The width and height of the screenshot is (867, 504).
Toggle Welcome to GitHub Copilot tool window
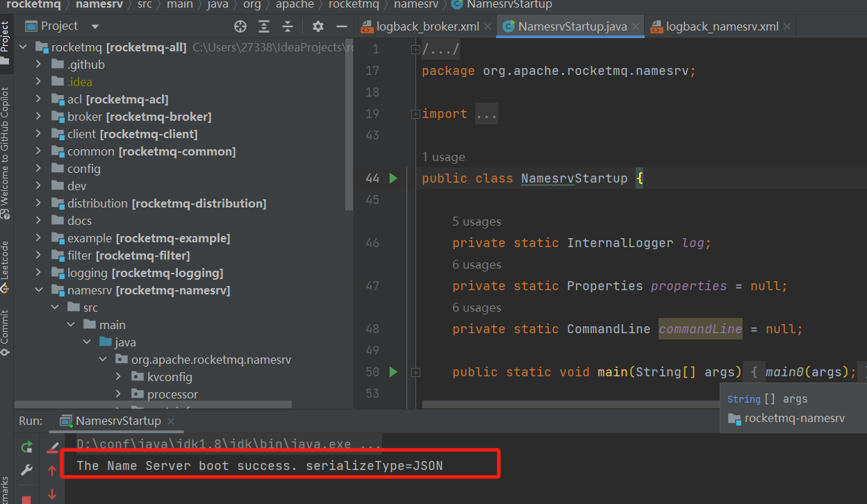click(5, 153)
